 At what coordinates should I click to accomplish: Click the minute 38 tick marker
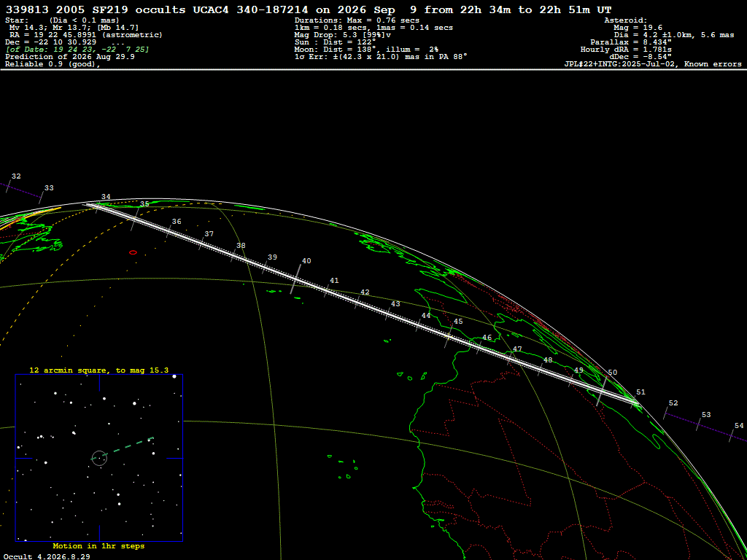tap(233, 256)
